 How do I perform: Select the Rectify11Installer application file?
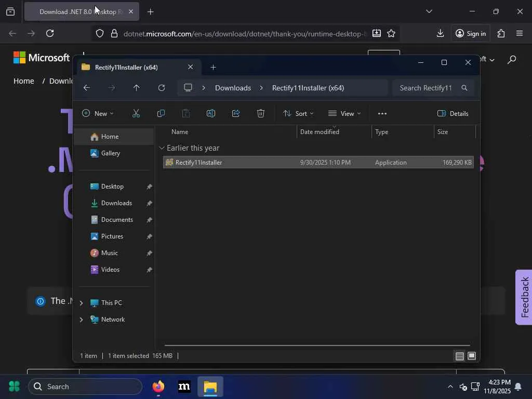(x=318, y=162)
